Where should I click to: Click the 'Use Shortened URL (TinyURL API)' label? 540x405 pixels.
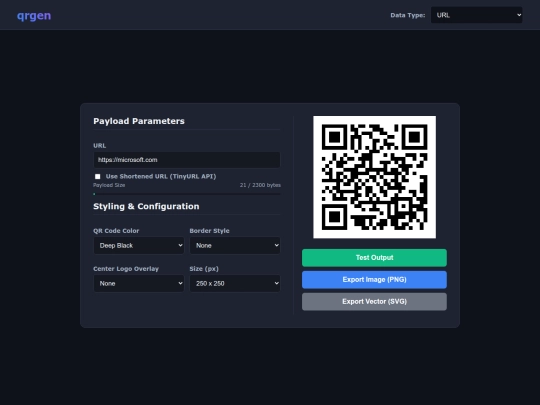161,176
